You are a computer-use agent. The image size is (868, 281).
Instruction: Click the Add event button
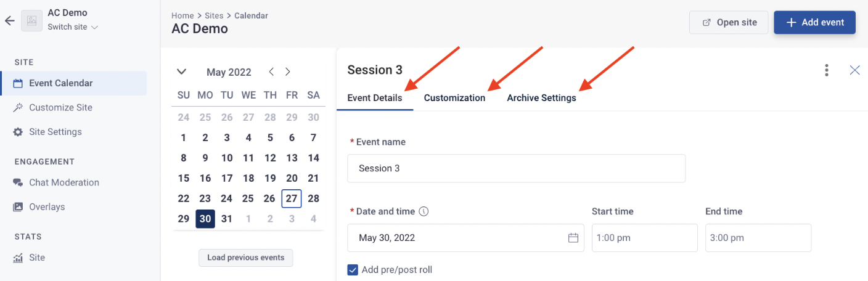pos(814,22)
